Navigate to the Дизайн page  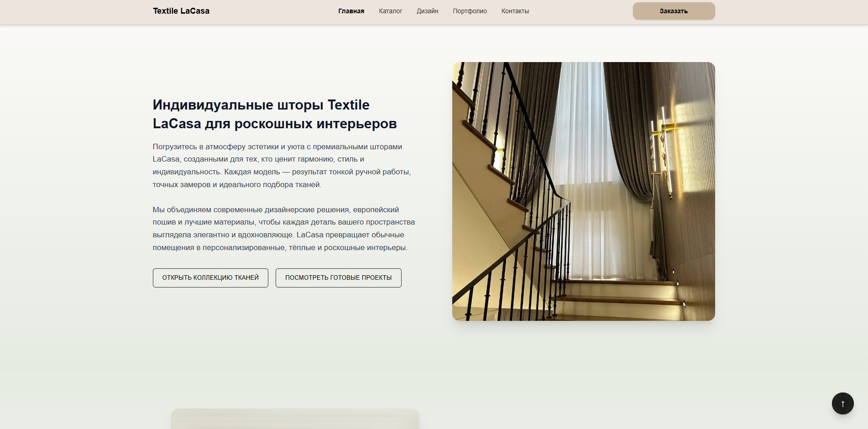427,11
